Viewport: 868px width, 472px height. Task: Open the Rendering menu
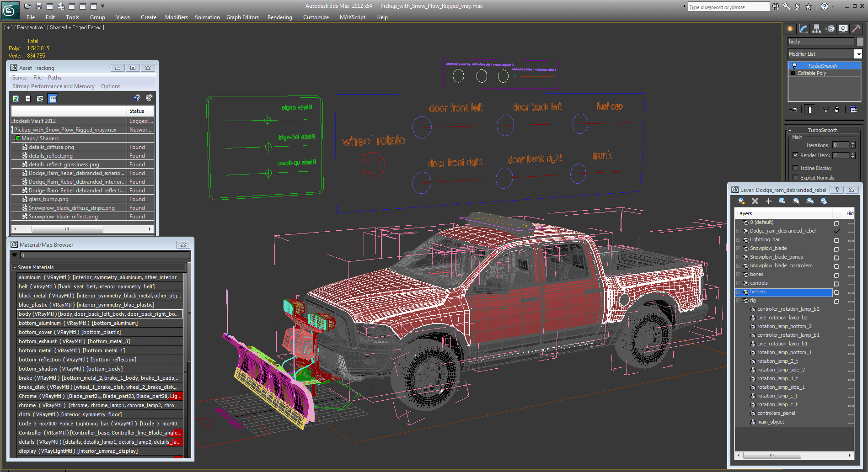point(279,17)
